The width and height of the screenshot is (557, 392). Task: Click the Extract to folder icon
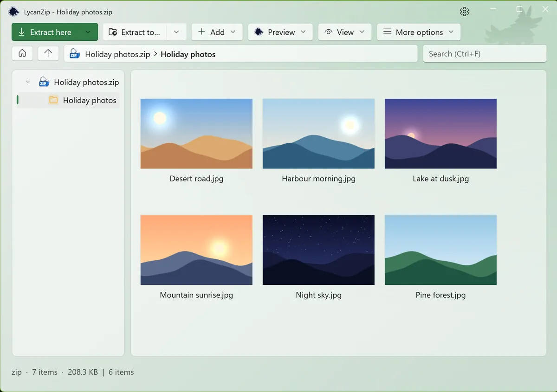pos(113,32)
